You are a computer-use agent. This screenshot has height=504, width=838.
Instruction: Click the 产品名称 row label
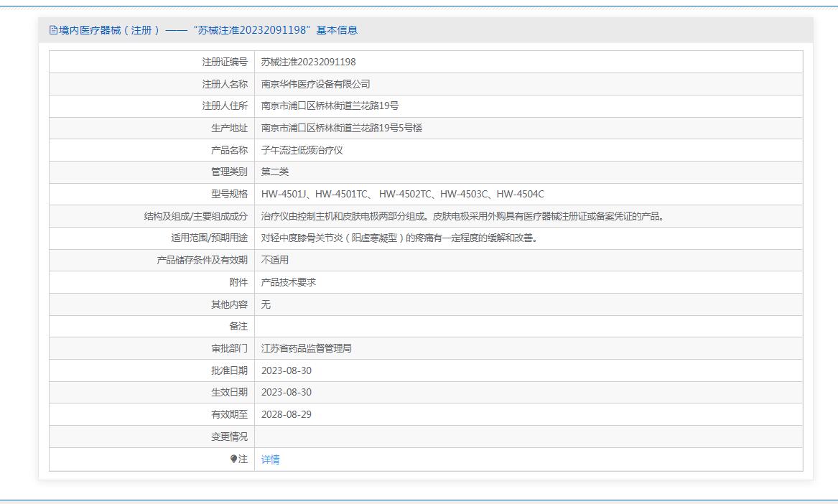tap(229, 150)
